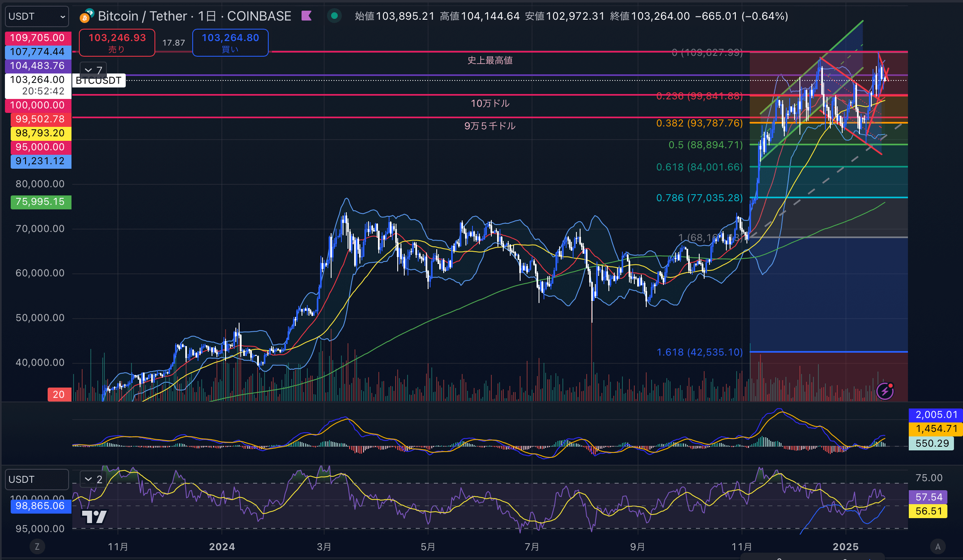Toggle the A auto-scale button
Viewport: 963px width, 560px height.
[938, 546]
